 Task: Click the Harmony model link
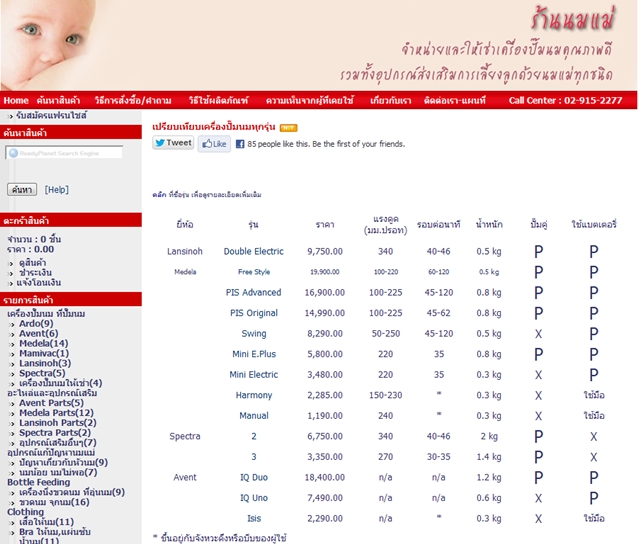pyautogui.click(x=254, y=395)
